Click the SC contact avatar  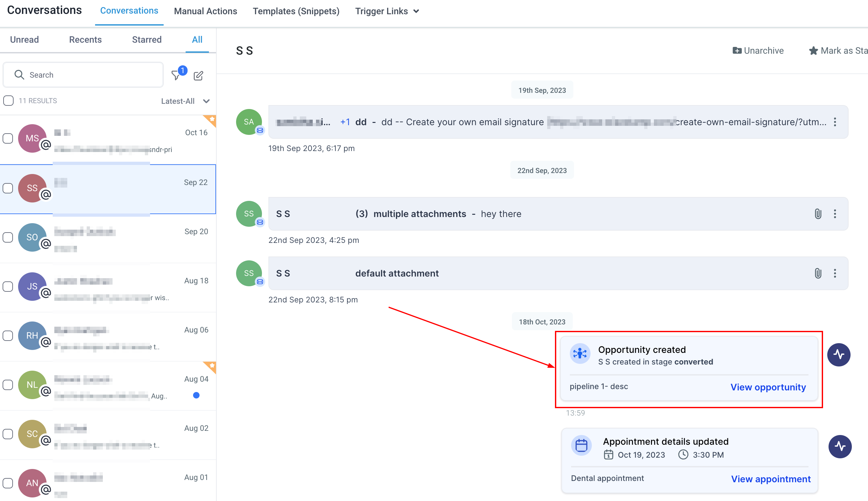pyautogui.click(x=32, y=434)
